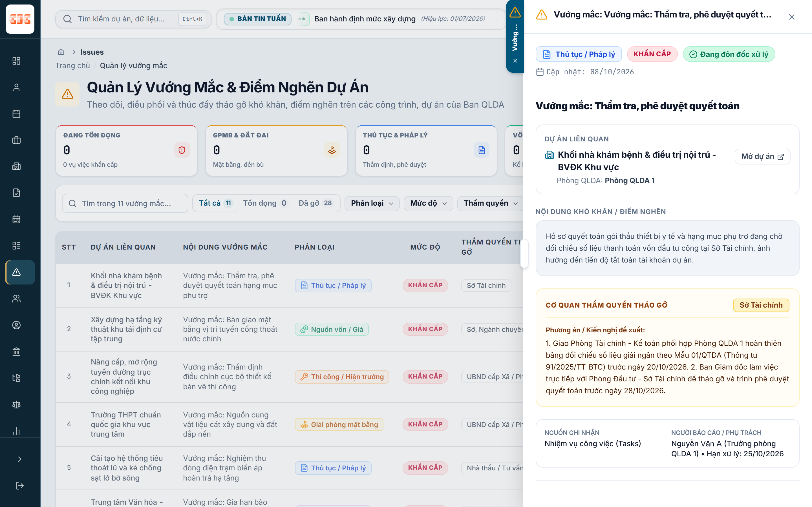Click the detail panel resize handle

coord(524,253)
